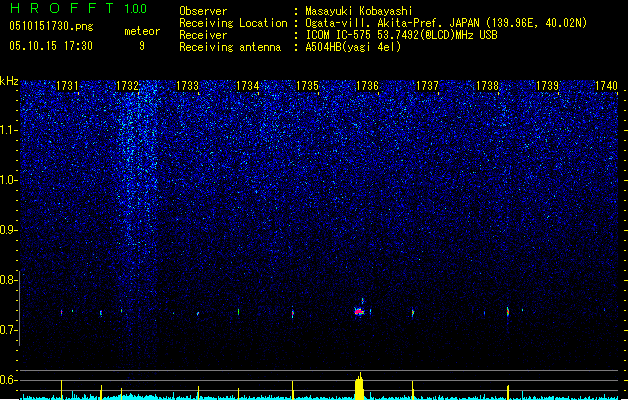Click the meteor echo just before 1735
Image resolution: width=629 pixels, height=400 pixels.
(293, 313)
